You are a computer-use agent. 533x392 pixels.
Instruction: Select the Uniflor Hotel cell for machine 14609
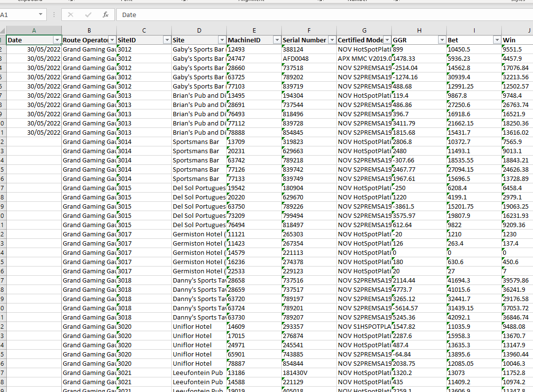click(x=199, y=326)
